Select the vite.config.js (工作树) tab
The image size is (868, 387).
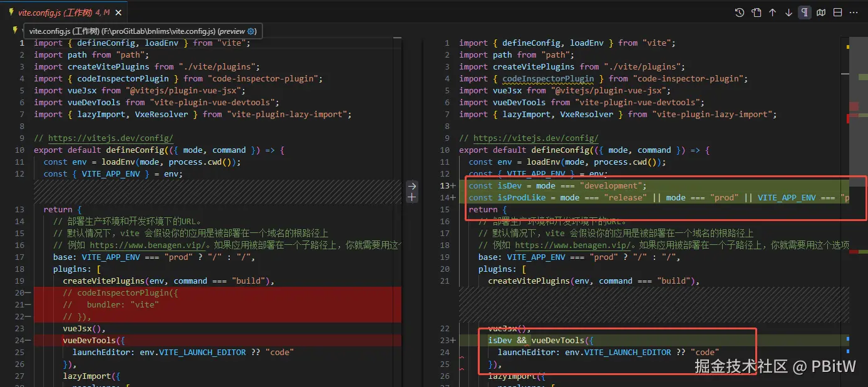[x=55, y=13]
